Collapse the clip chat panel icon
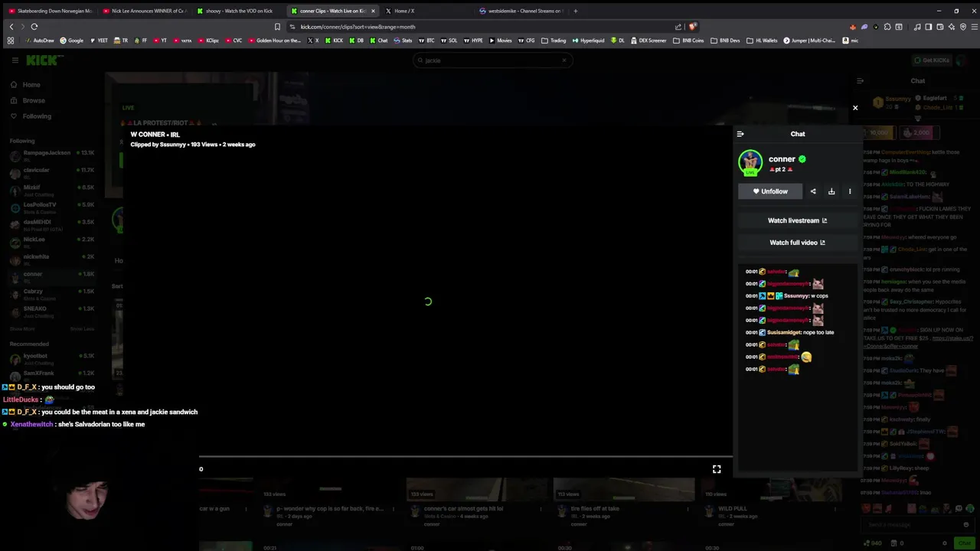Image resolution: width=980 pixels, height=551 pixels. 740,134
